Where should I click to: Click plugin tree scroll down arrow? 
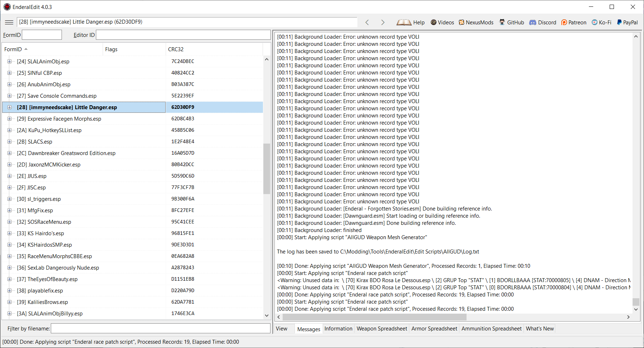click(x=267, y=315)
